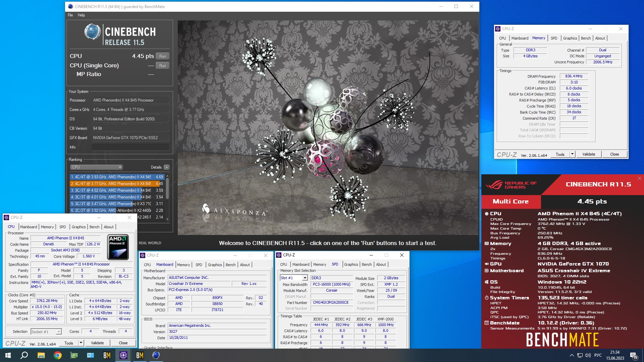Open the Ranking CPU dropdown

(96, 167)
